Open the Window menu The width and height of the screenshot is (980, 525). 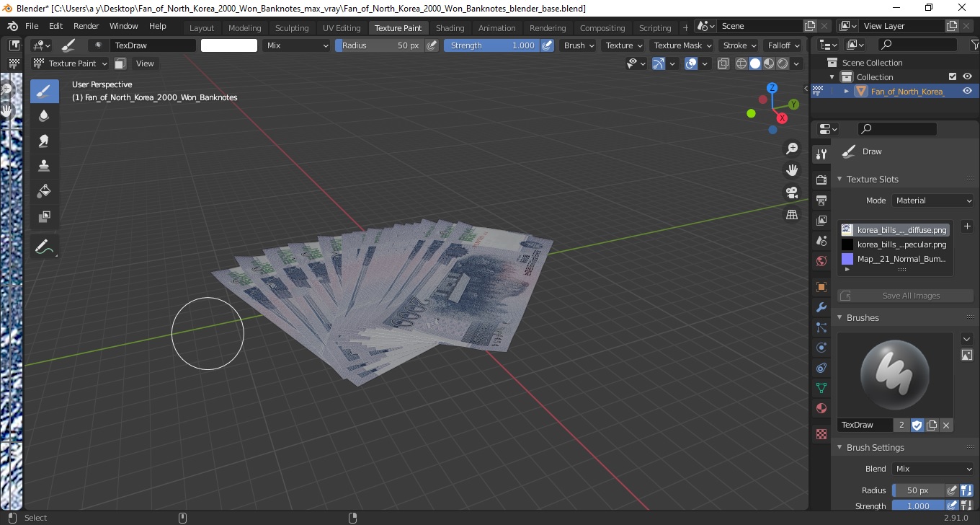tap(124, 26)
